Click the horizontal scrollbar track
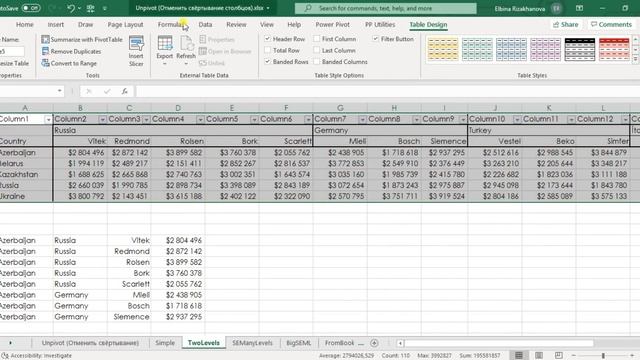Screen dimensions: 640x360 (x=499, y=343)
